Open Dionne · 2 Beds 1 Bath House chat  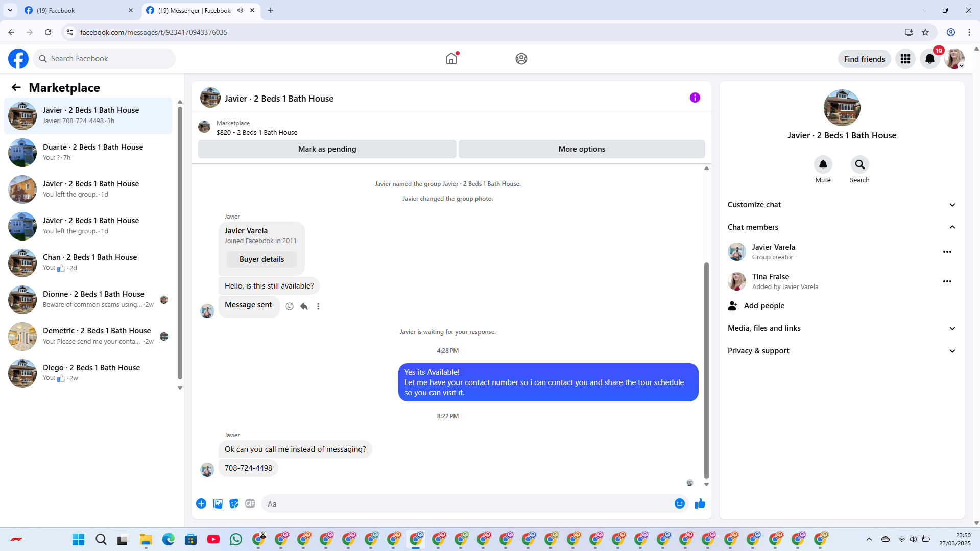coord(88,299)
